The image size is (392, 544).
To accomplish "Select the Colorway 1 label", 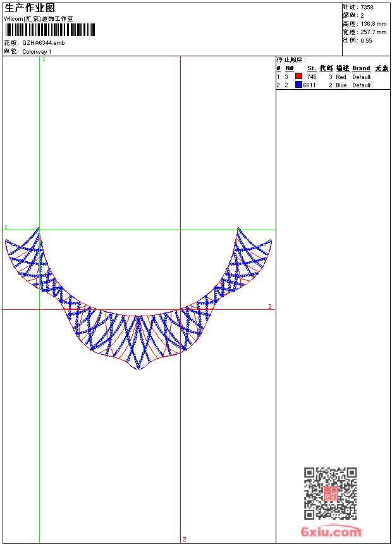I will coord(37,51).
